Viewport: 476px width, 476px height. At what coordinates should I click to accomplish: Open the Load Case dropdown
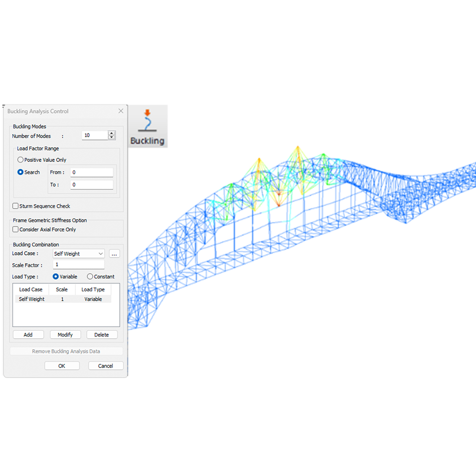pos(79,254)
